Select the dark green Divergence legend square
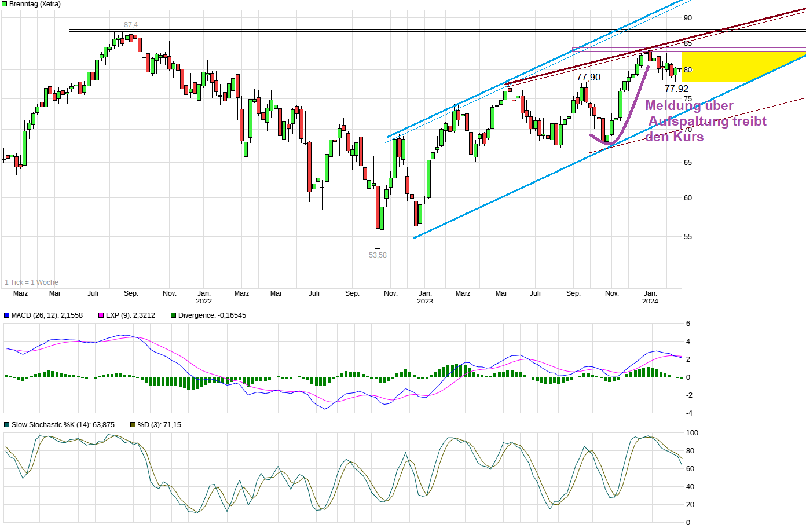This screenshot has width=806, height=532. coord(173,315)
